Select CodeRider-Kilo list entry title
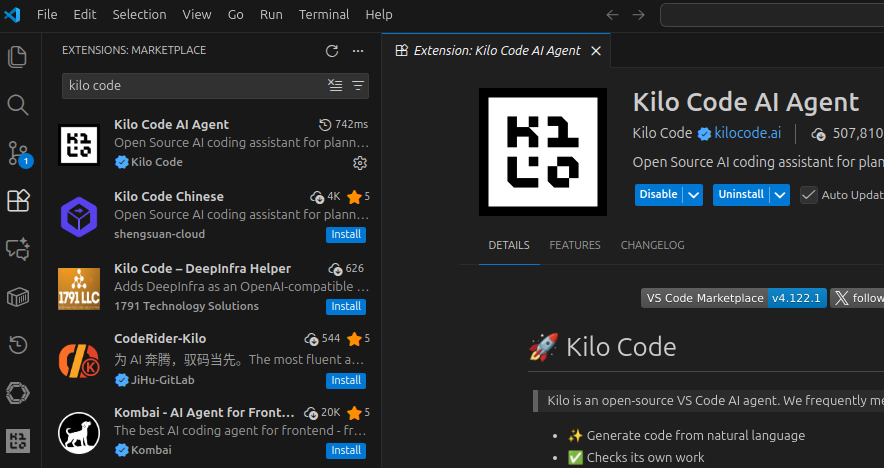Viewport: 884px width, 468px height. click(160, 339)
